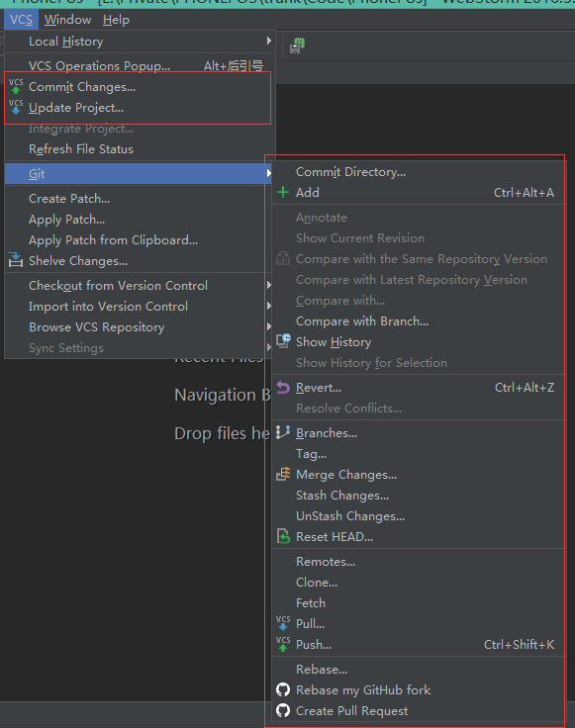Click the Merge Changes icon
The height and width of the screenshot is (728, 575).
(283, 474)
